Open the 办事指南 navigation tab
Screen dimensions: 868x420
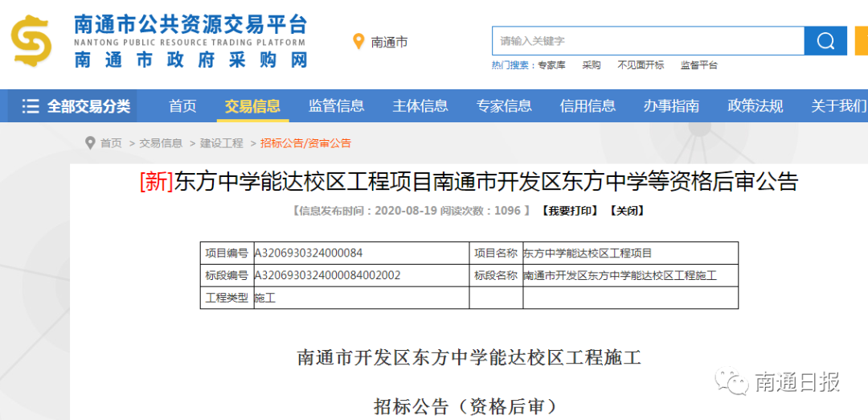point(671,106)
